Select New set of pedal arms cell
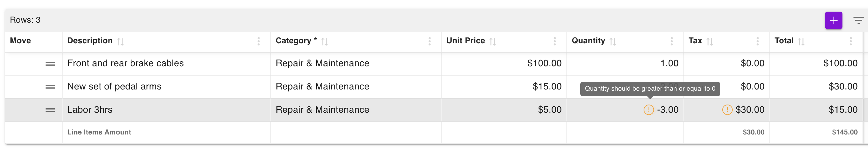This screenshot has height=158, width=868. pyautogui.click(x=166, y=87)
